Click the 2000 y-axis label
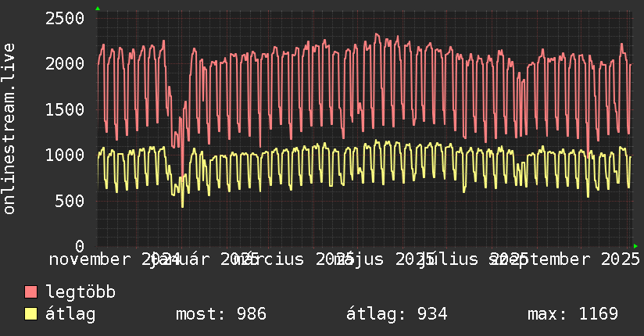644x336 pixels. coord(65,63)
